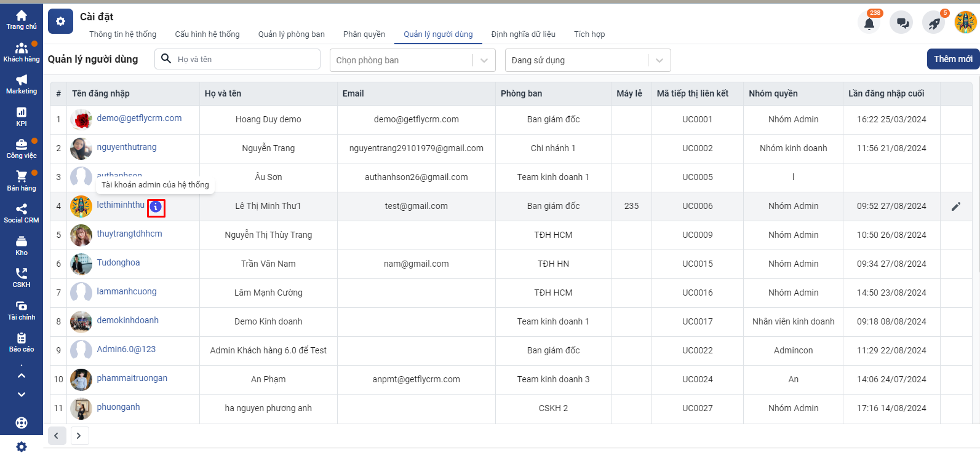Open the Marketing megaphone icon
The height and width of the screenshot is (456, 980).
pyautogui.click(x=22, y=84)
